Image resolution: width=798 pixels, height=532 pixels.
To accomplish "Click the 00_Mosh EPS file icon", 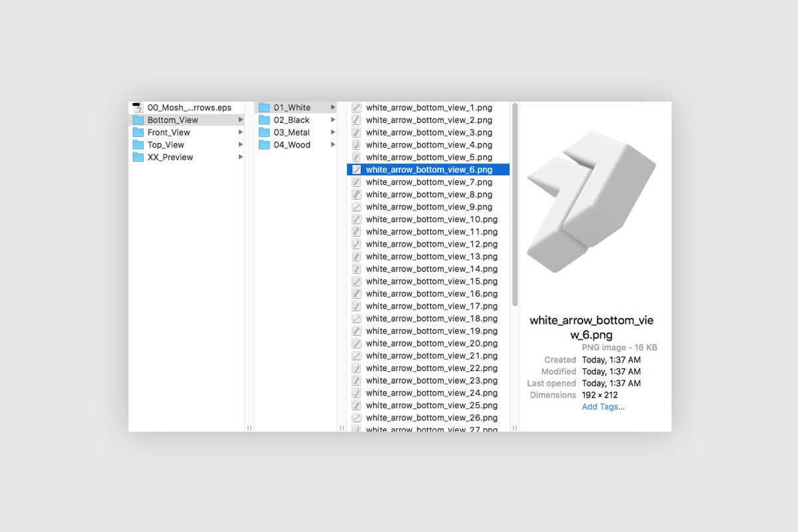I will (x=138, y=108).
